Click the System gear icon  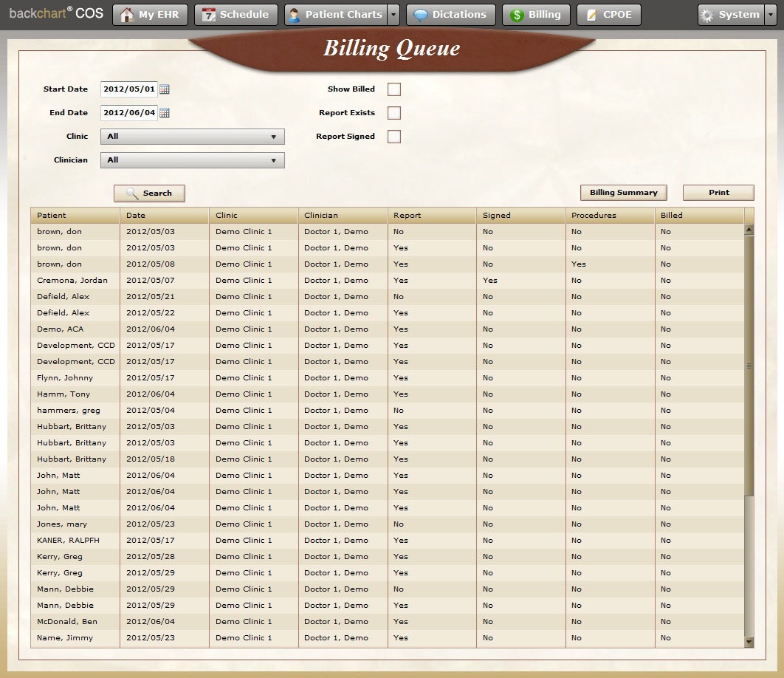click(x=707, y=14)
